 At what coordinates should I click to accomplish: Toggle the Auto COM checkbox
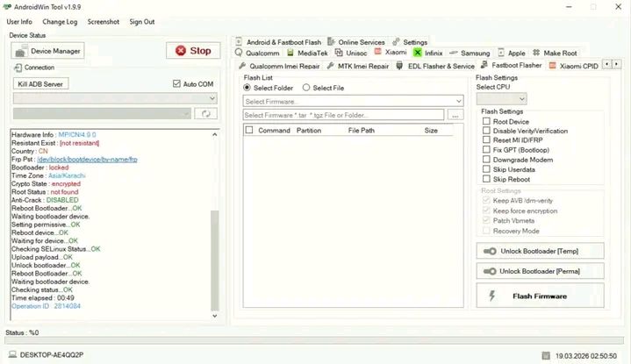[176, 84]
